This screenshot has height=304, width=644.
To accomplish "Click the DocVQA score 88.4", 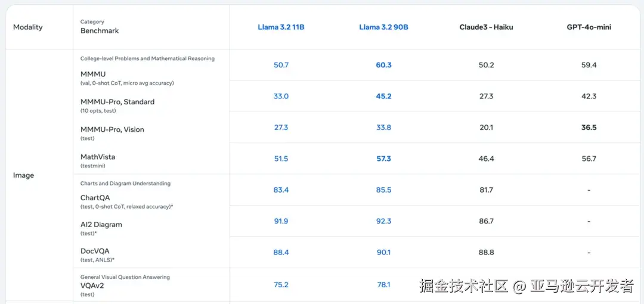I will coord(281,252).
